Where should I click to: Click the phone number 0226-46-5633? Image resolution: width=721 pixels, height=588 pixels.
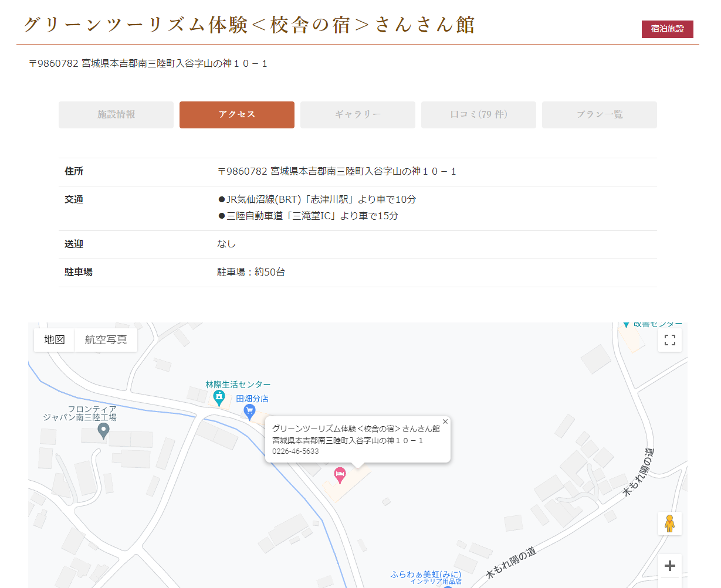(x=296, y=451)
